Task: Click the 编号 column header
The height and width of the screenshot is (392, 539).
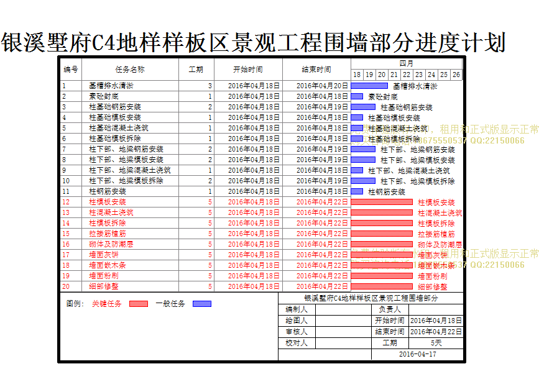Action: point(70,70)
